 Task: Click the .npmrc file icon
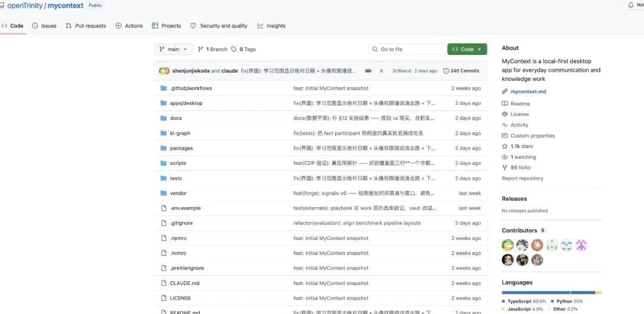coord(163,238)
